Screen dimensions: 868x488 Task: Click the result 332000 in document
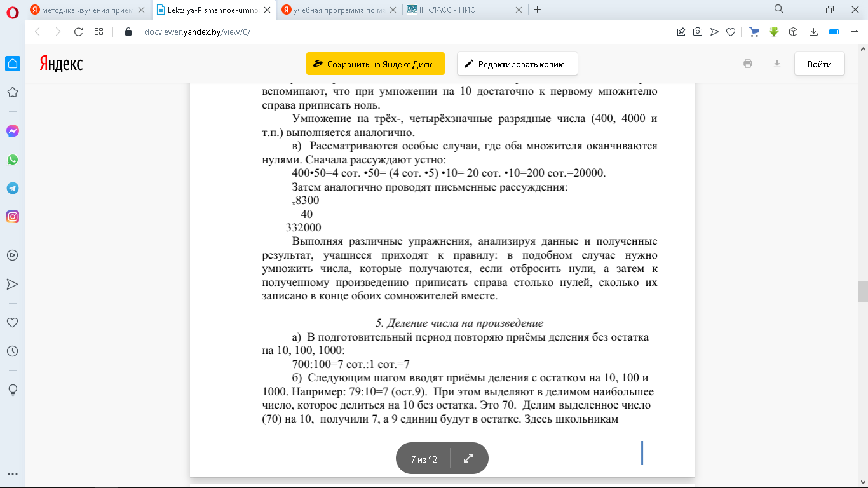pyautogui.click(x=304, y=227)
